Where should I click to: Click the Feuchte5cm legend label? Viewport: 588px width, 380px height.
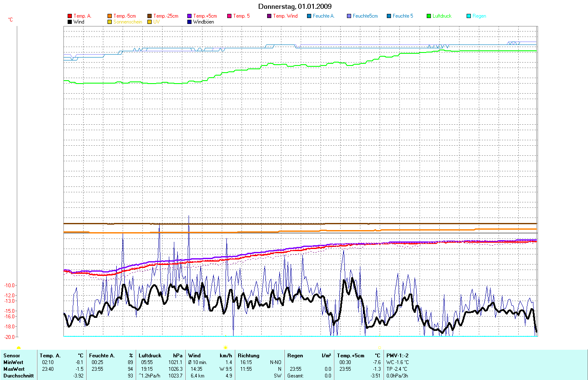(365, 16)
